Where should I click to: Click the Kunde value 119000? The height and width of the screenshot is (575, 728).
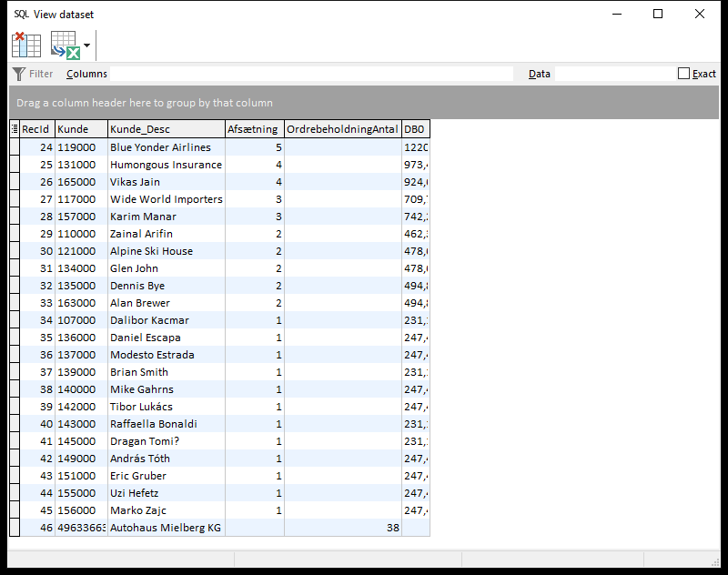pyautogui.click(x=81, y=147)
